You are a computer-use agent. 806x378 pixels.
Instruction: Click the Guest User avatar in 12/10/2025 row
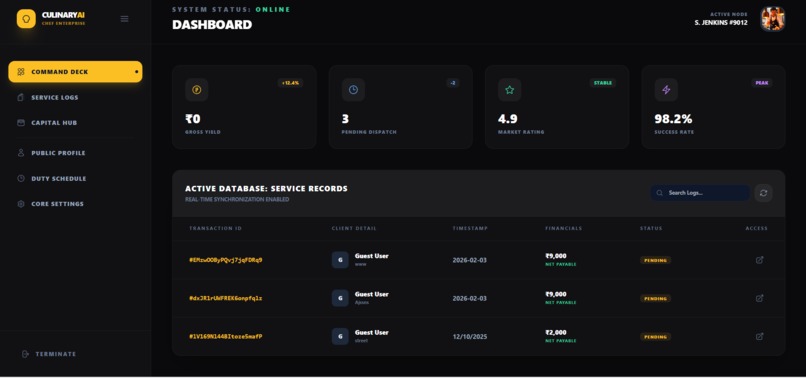pos(340,337)
